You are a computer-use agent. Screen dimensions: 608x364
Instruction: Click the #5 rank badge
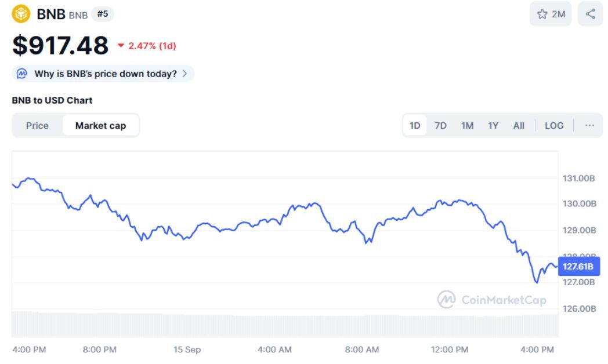click(x=102, y=14)
